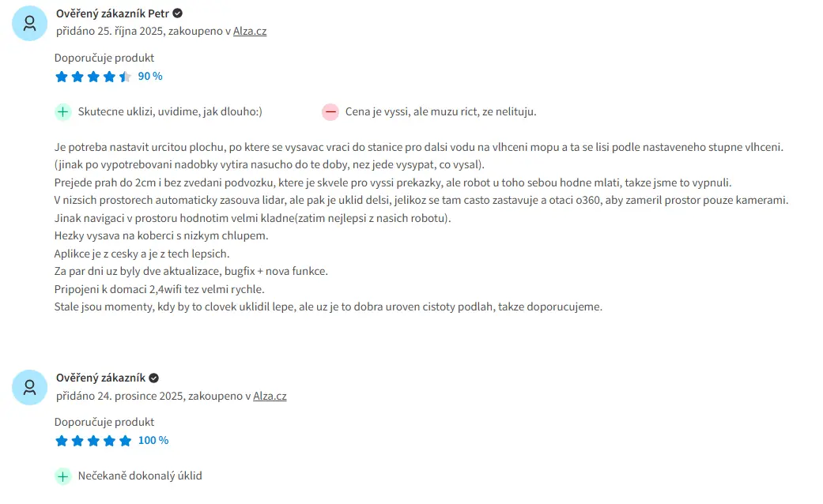Click the reviewer name Ověřený zákazník Petr
The image size is (823, 504).
click(112, 13)
